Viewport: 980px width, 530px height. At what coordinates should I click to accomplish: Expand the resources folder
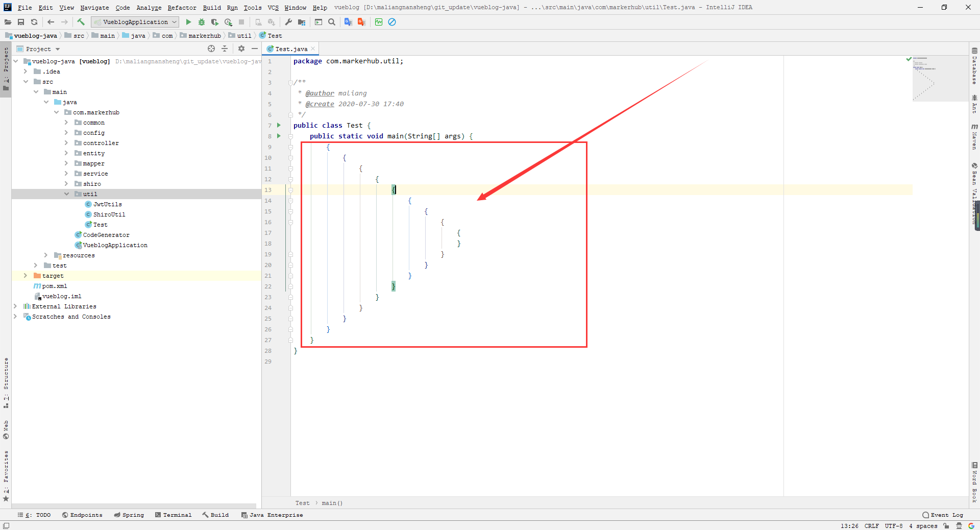46,255
